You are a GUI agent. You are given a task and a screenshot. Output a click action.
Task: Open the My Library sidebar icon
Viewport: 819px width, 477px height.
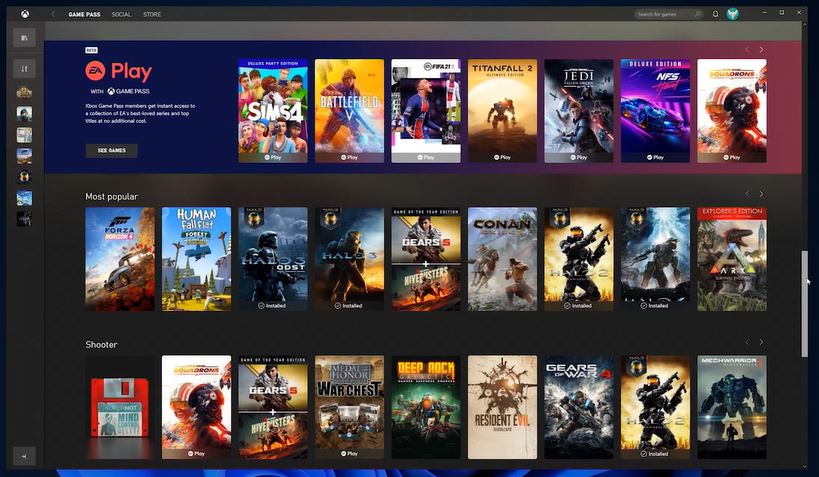(24, 38)
